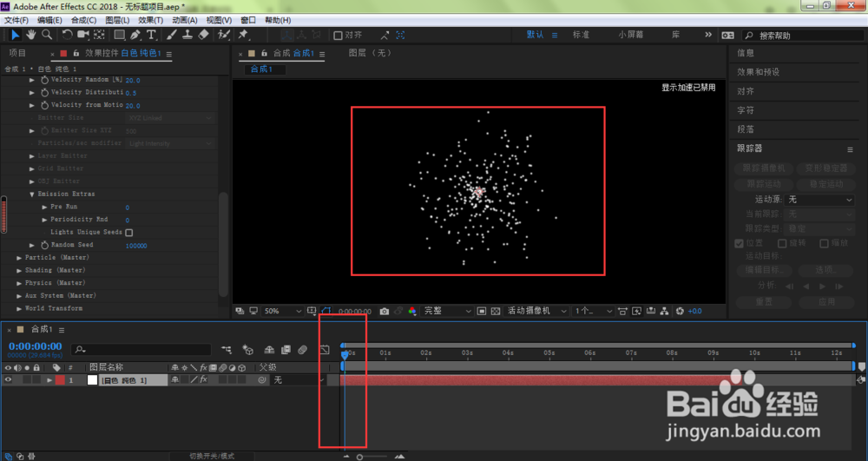The height and width of the screenshot is (461, 868).
Task: Toggle effects fx switch on layer 1
Action: 203,379
